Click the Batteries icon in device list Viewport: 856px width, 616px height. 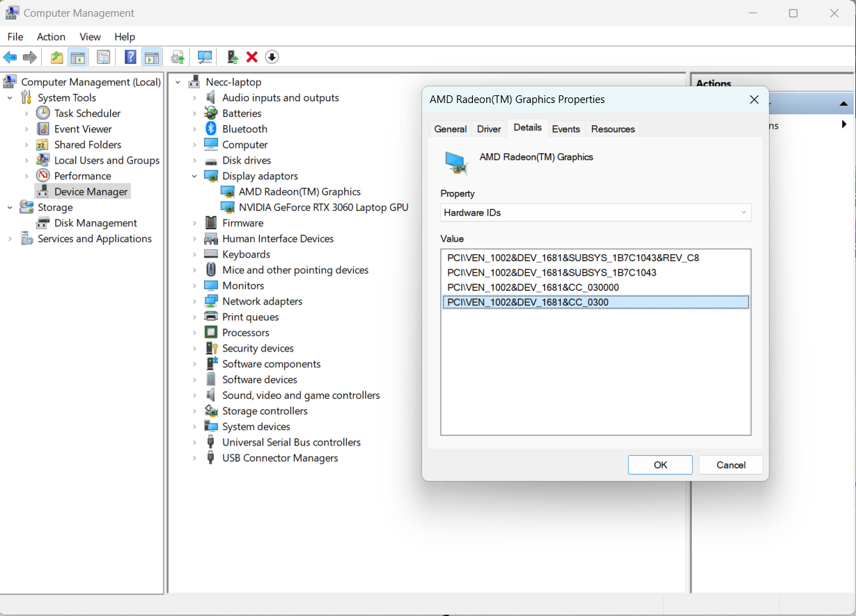(211, 113)
